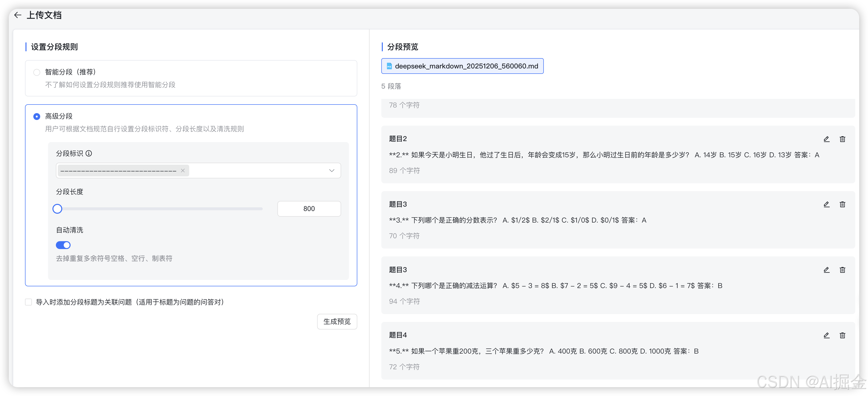
Task: Click the 分段长度 slider handle
Action: [x=57, y=209]
